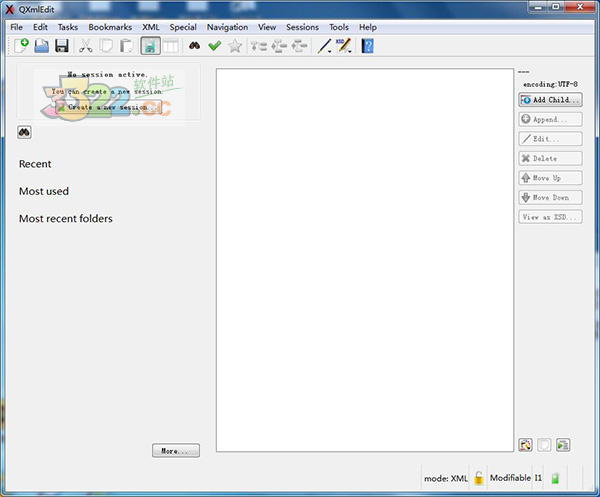The width and height of the screenshot is (600, 497).
Task: Validate XML with green checkmark icon
Action: 214,46
